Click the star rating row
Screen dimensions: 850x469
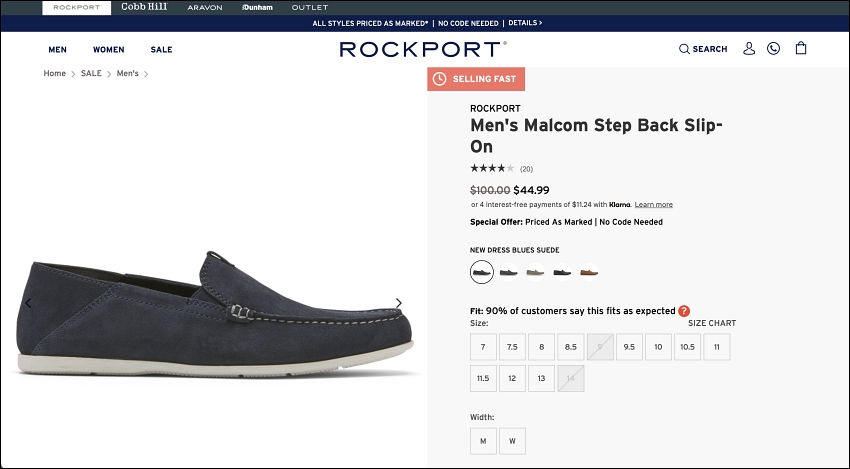[x=492, y=168]
